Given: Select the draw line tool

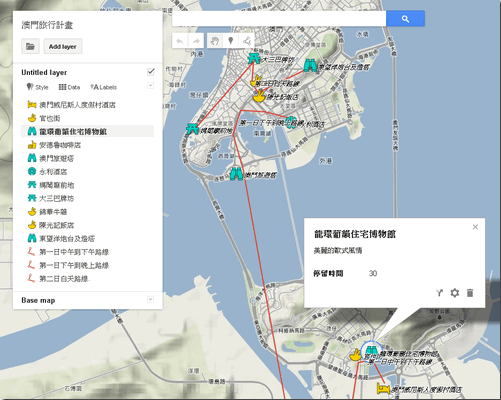Looking at the screenshot, I should pyautogui.click(x=246, y=41).
